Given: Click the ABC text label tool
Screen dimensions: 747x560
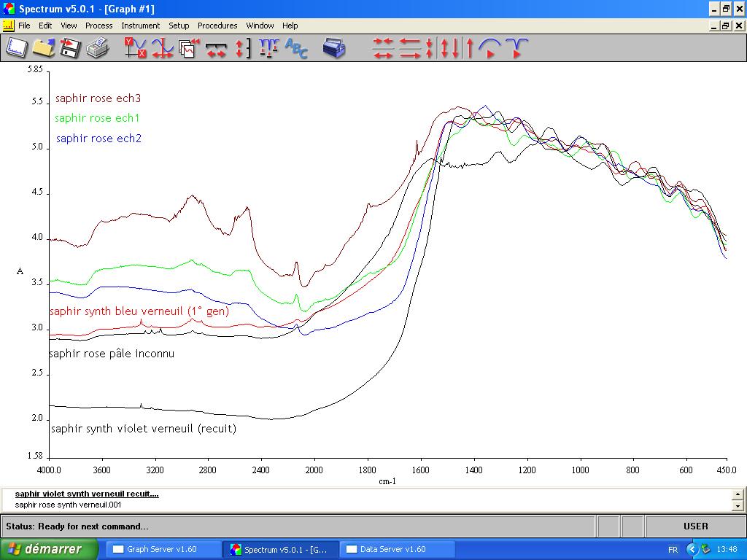Looking at the screenshot, I should 296,48.
